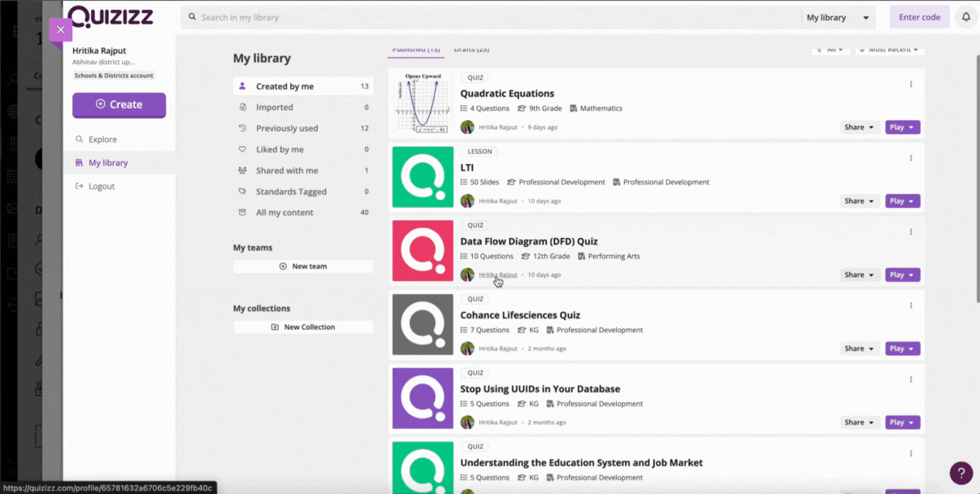Click the New Collection button
The image size is (980, 494).
tap(303, 327)
